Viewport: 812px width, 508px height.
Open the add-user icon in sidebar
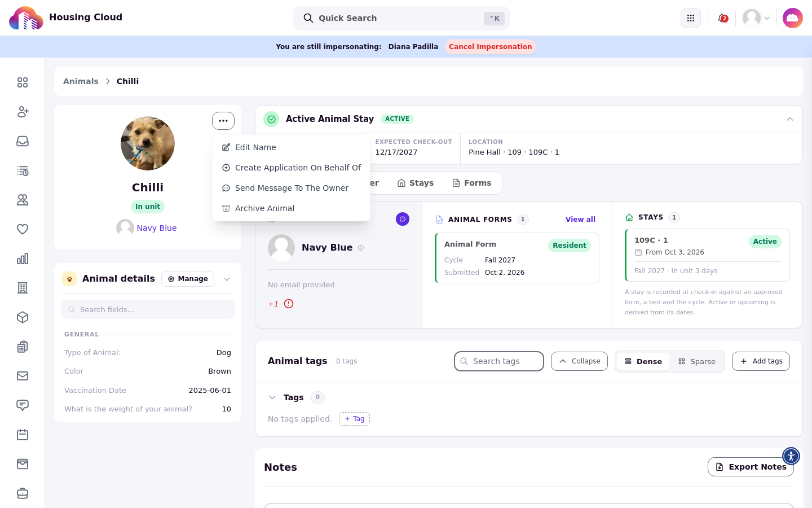(23, 112)
